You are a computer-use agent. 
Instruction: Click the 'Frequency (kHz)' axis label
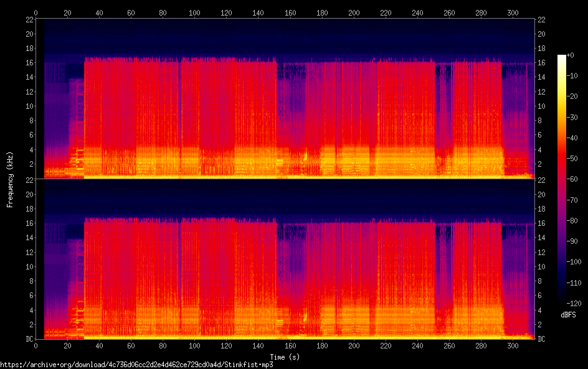[x=10, y=179]
